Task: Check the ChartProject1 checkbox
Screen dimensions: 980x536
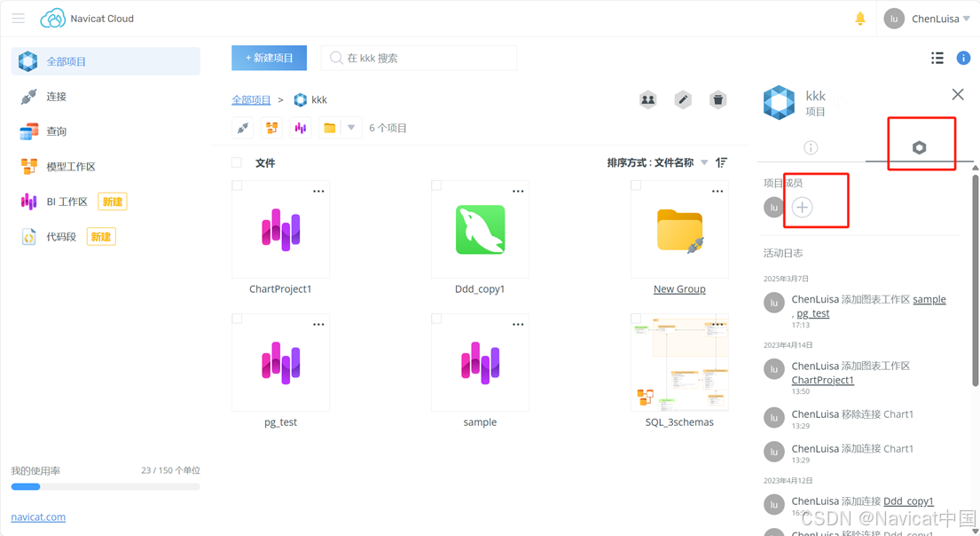Action: (237, 185)
